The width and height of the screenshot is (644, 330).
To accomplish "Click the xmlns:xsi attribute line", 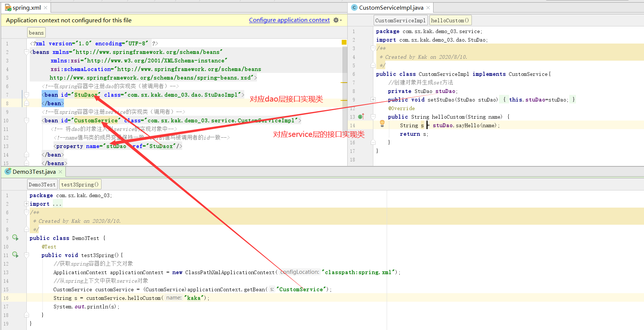I will pyautogui.click(x=139, y=61).
